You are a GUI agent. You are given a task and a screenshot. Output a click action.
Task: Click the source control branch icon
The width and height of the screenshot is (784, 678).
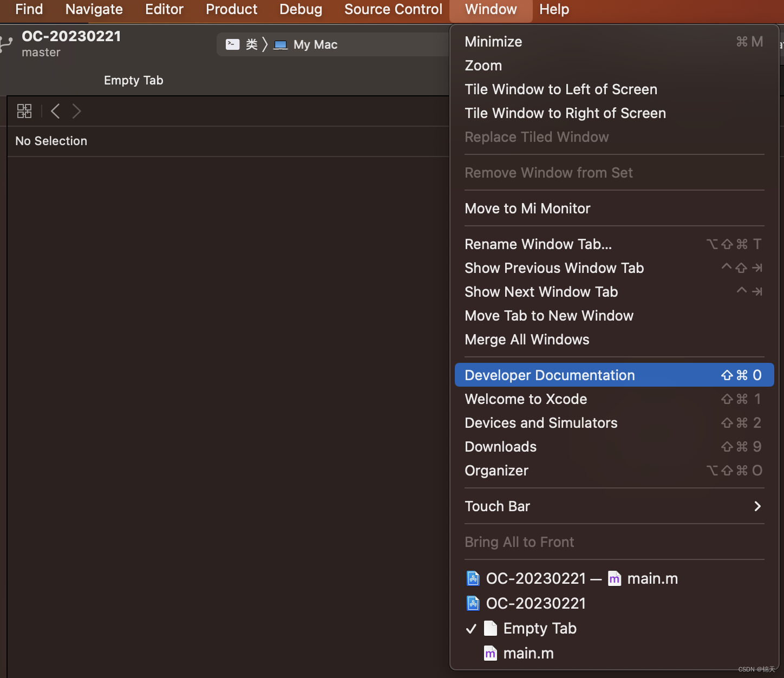click(6, 44)
